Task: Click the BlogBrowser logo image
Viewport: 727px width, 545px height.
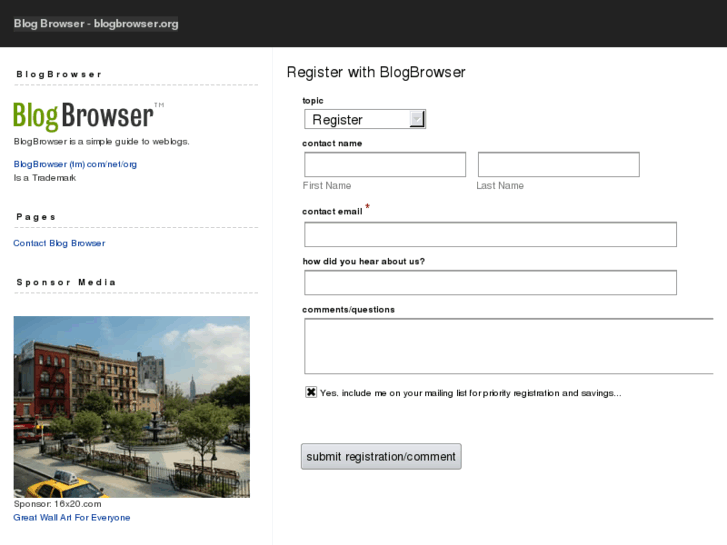Action: tap(89, 116)
